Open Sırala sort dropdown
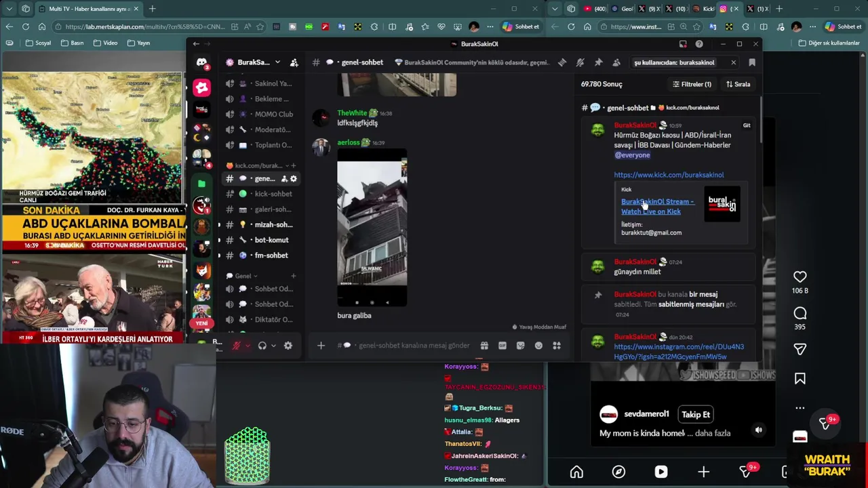Viewport: 868px width, 488px height. coord(738,84)
